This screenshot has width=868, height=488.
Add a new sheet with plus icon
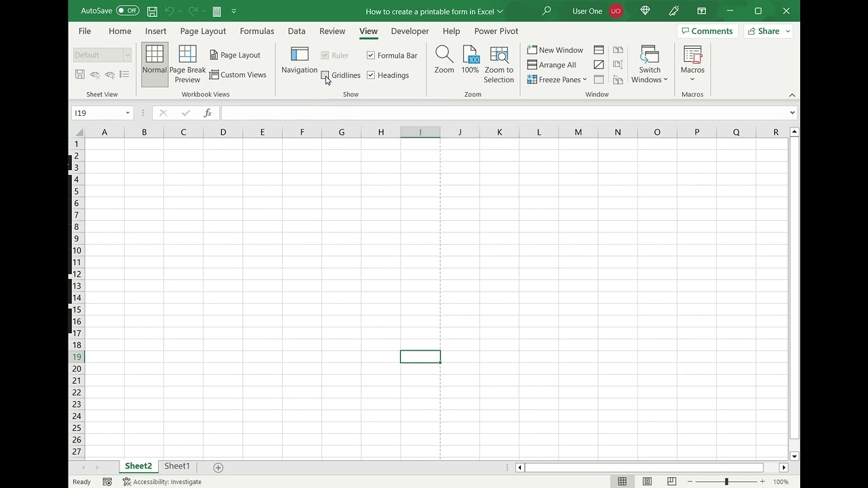pyautogui.click(x=218, y=468)
